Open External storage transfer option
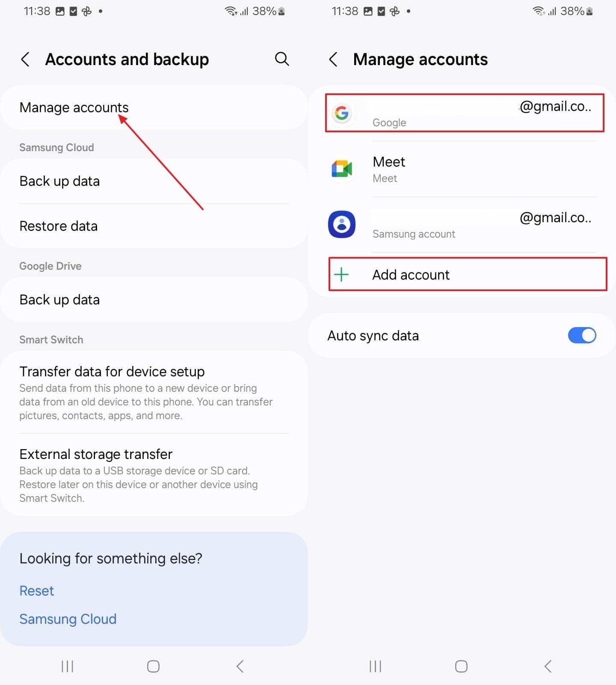Image resolution: width=616 pixels, height=685 pixels. point(154,475)
